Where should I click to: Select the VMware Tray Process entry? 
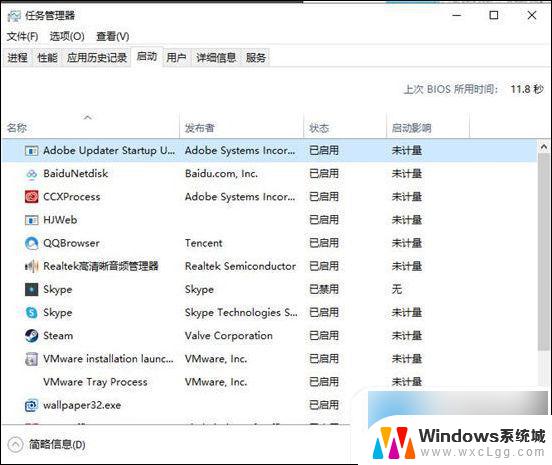point(95,382)
